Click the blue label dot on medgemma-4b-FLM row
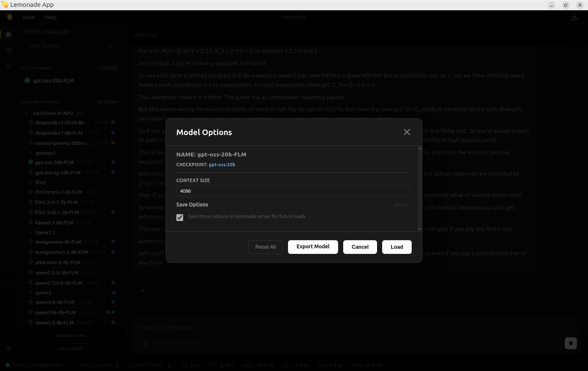 coord(113,242)
